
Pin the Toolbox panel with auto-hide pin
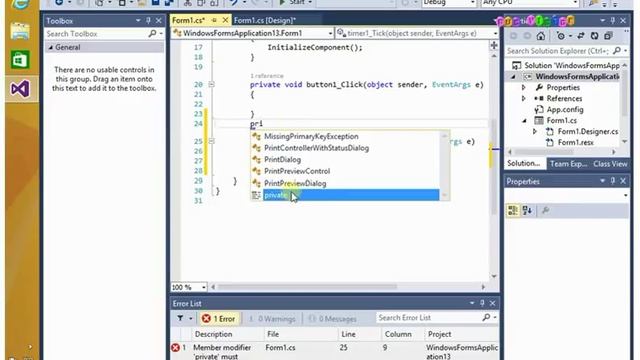(x=148, y=20)
